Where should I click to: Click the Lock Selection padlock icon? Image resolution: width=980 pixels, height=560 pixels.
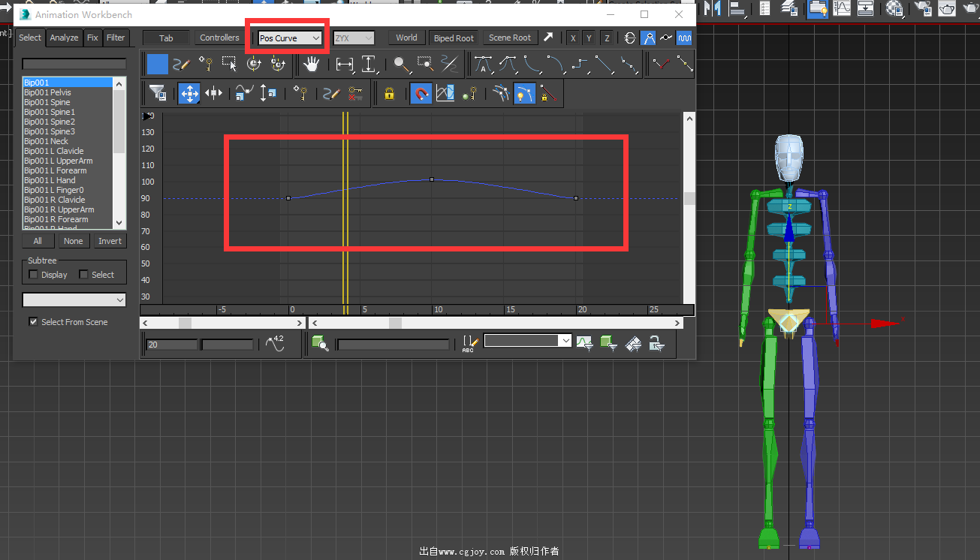coord(389,94)
